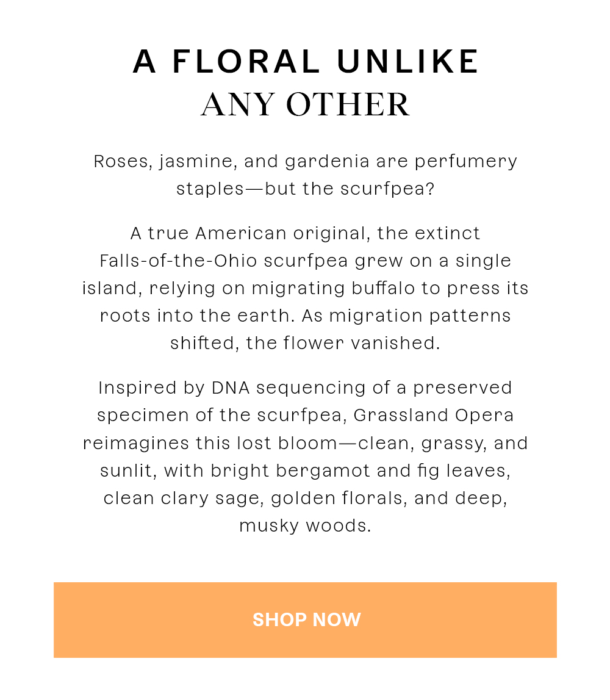Click the phrase "reimagines this lost bloom"

pyautogui.click(x=210, y=443)
